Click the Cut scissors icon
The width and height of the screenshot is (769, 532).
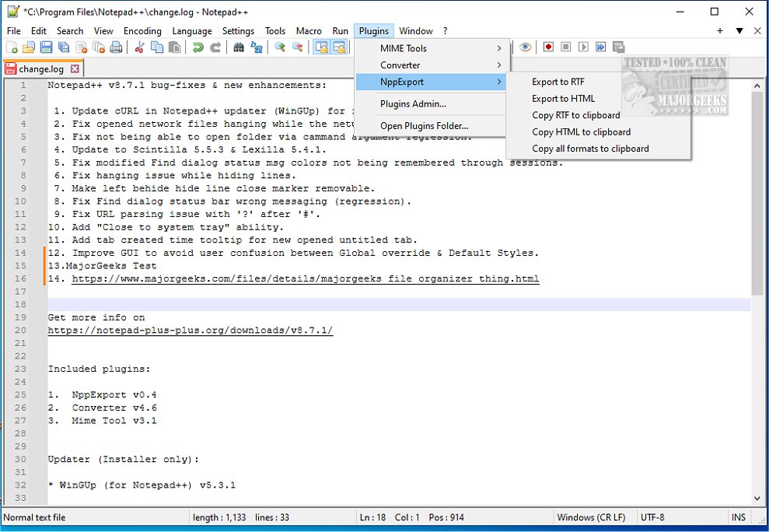(x=140, y=47)
